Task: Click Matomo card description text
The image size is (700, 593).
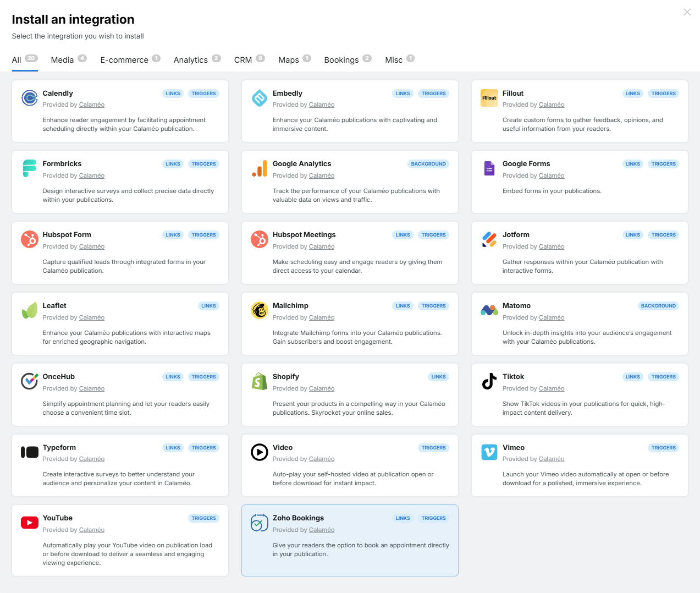Action: point(587,337)
